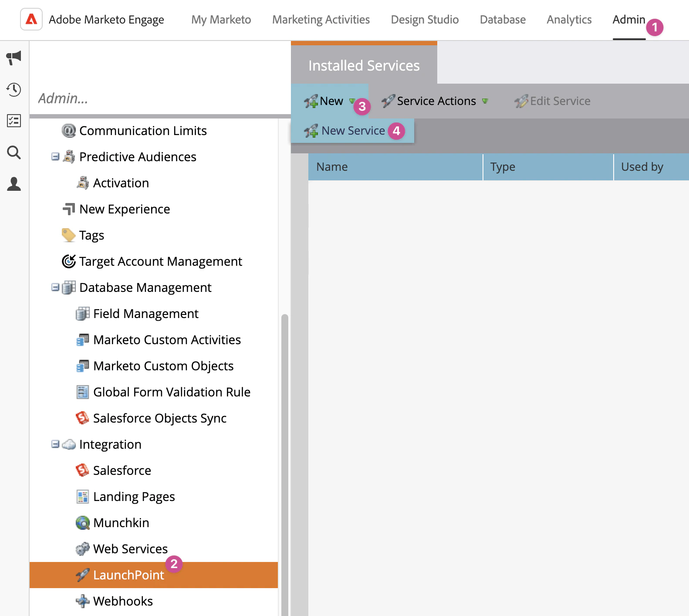Select Marketo Custom Activities label
This screenshot has height=616, width=689.
click(167, 339)
